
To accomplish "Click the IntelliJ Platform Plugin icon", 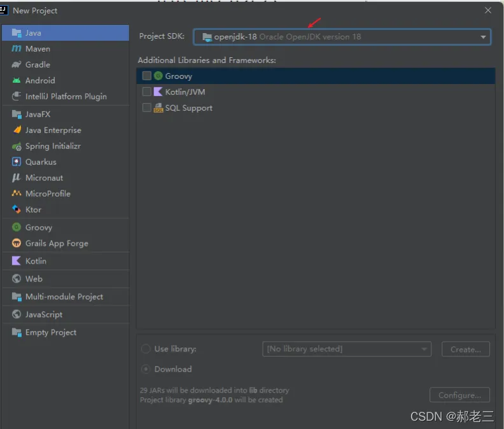I will pos(17,96).
